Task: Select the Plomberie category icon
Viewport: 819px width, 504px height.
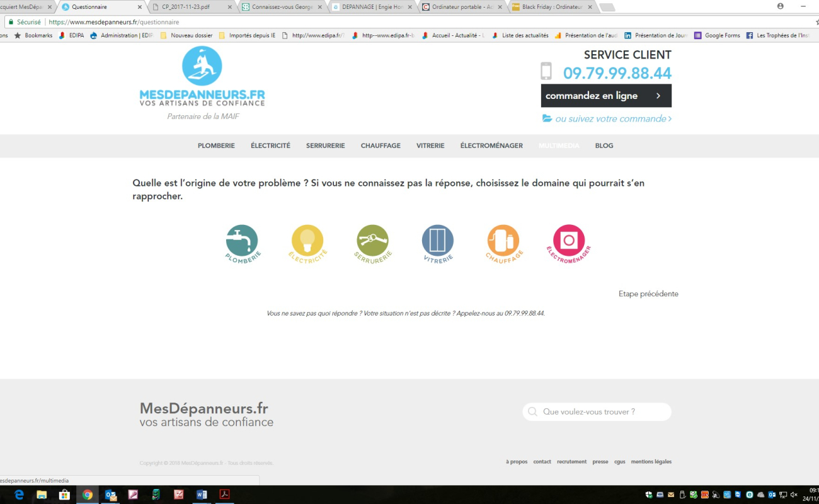Action: 243,244
